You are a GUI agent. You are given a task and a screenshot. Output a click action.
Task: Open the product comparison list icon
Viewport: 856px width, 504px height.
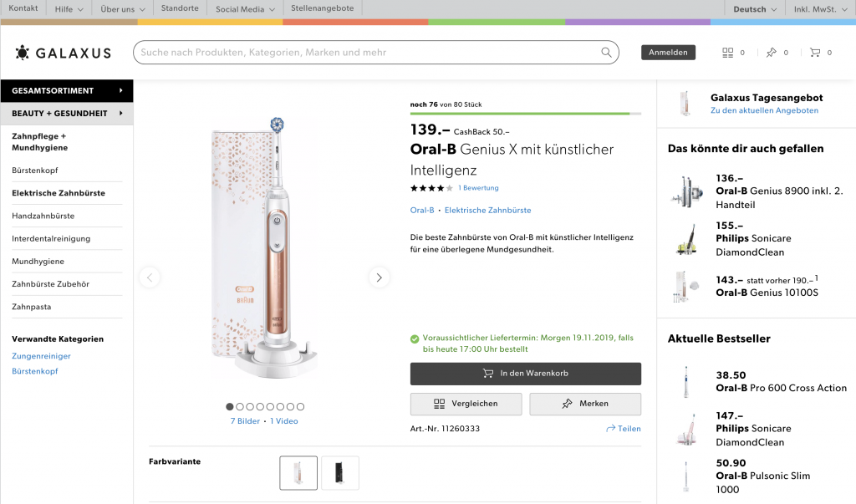tap(727, 53)
